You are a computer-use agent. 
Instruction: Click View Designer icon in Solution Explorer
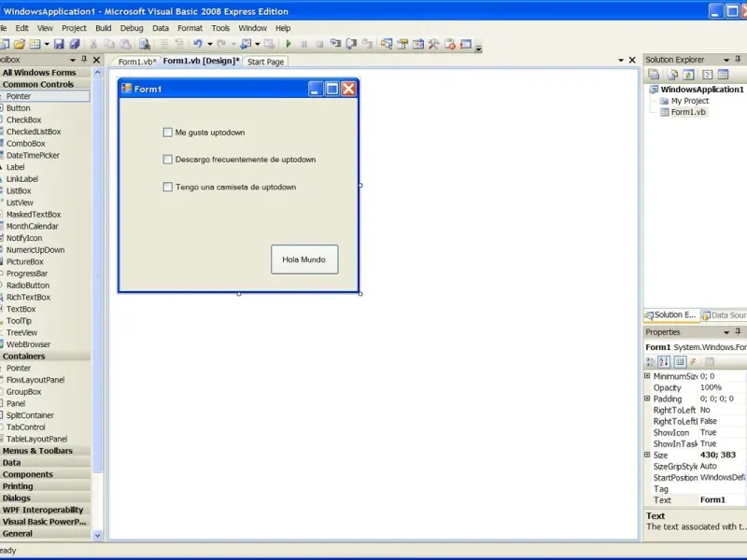[723, 75]
